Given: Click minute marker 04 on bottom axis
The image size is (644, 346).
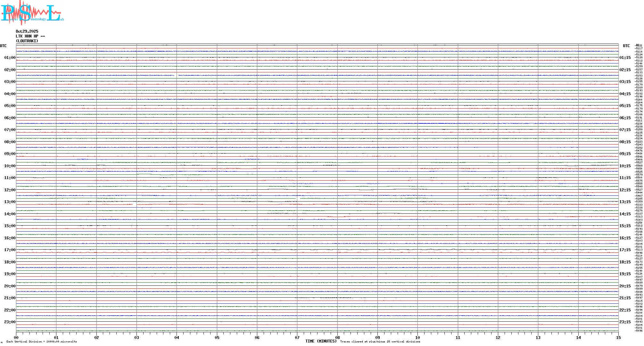Looking at the screenshot, I should 177,337.
